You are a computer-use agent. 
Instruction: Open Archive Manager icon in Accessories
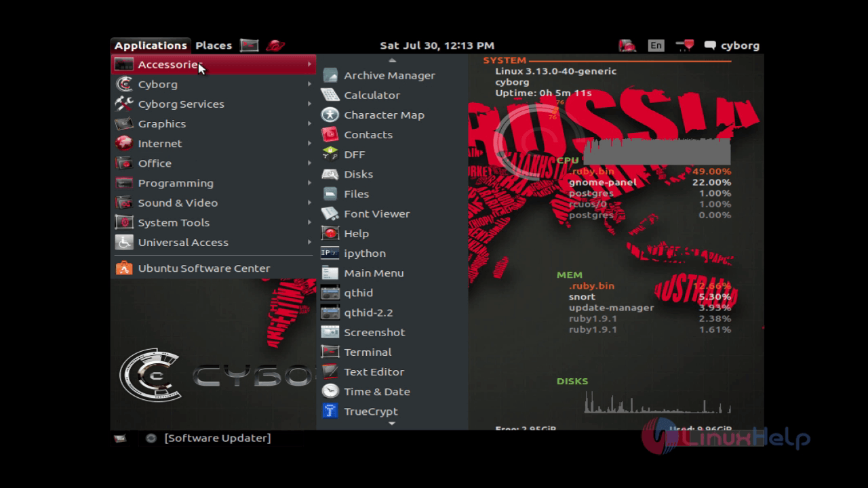(x=330, y=75)
